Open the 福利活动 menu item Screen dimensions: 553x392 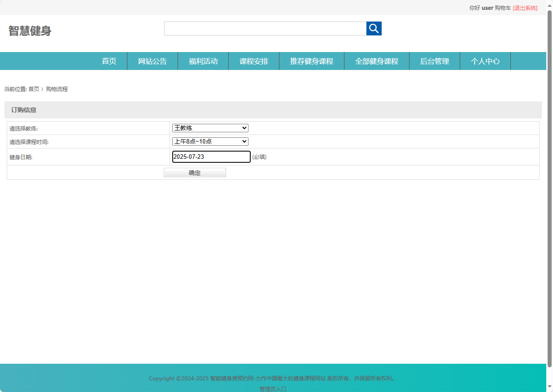tap(203, 61)
